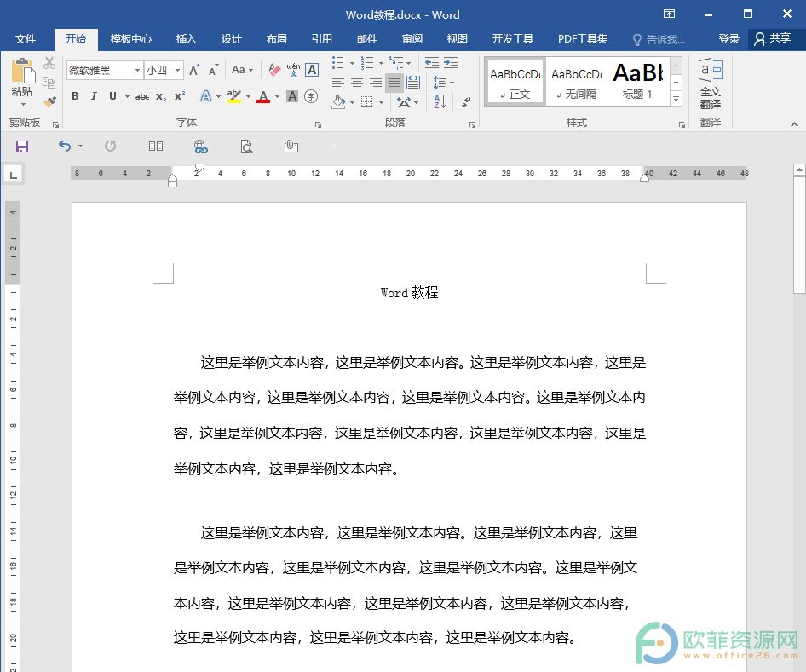Switch to the 布局 tab
The height and width of the screenshot is (672, 806).
point(277,39)
